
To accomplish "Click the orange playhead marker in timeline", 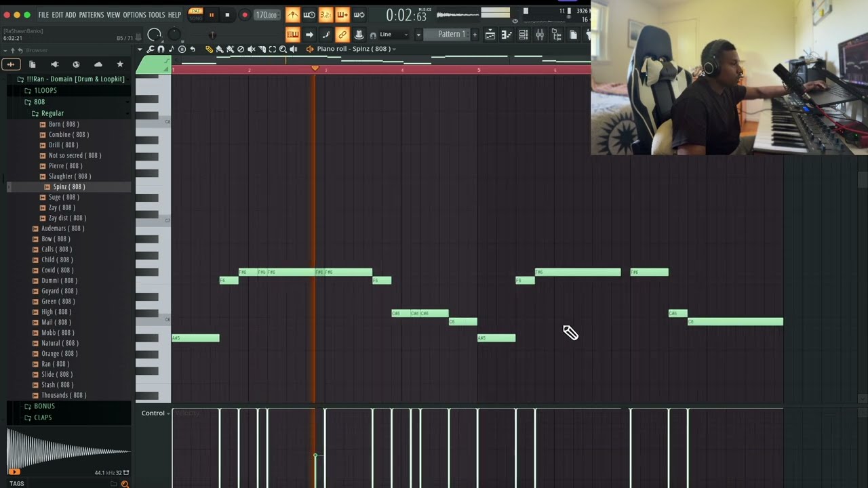I will pos(315,68).
